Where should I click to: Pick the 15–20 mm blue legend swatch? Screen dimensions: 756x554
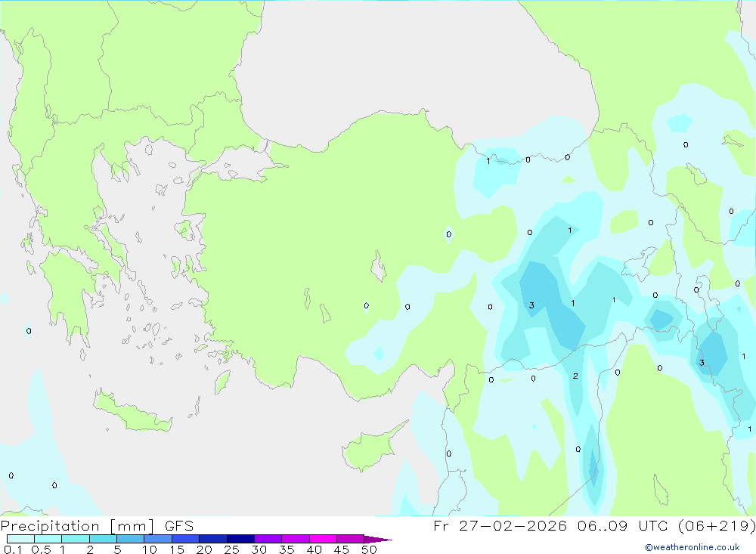click(186, 539)
